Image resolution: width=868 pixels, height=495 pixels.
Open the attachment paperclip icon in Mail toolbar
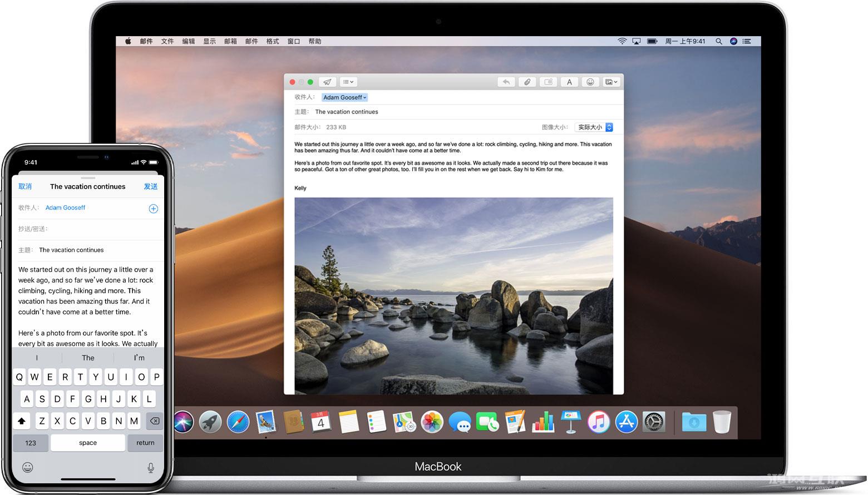pos(527,82)
